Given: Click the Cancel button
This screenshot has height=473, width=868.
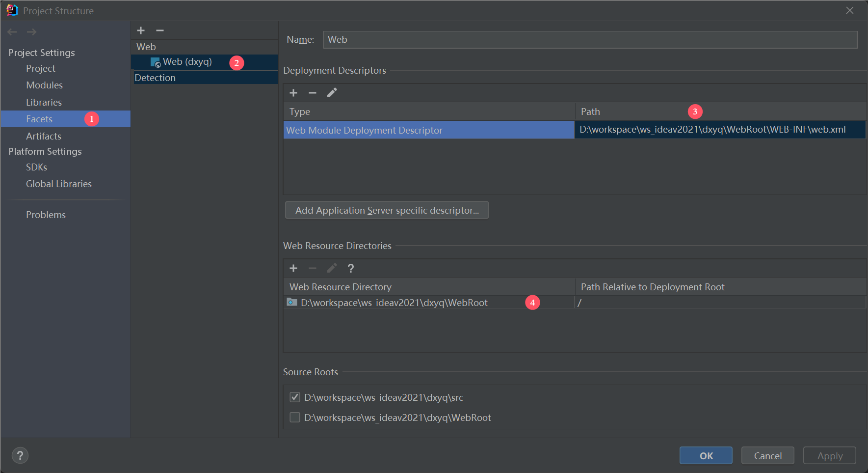Looking at the screenshot, I should [x=767, y=456].
